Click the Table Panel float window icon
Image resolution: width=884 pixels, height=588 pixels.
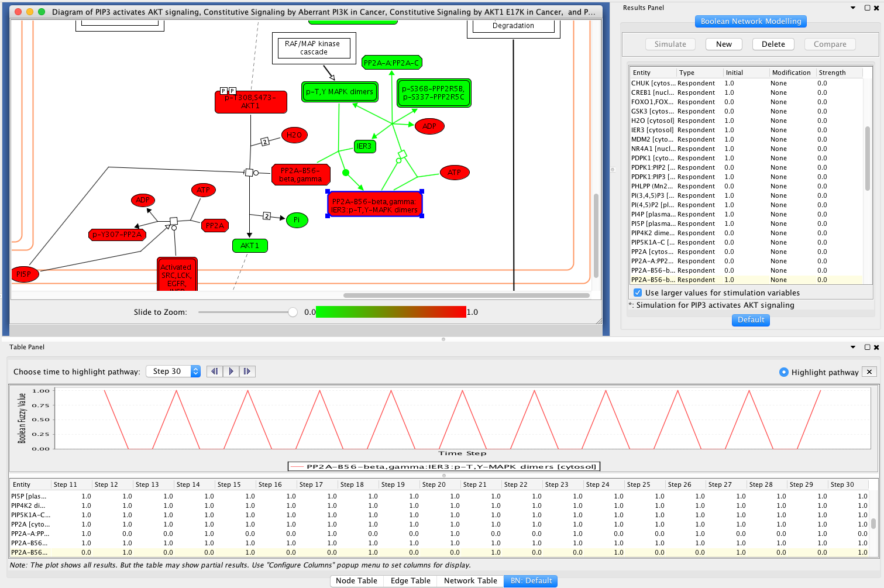point(867,347)
